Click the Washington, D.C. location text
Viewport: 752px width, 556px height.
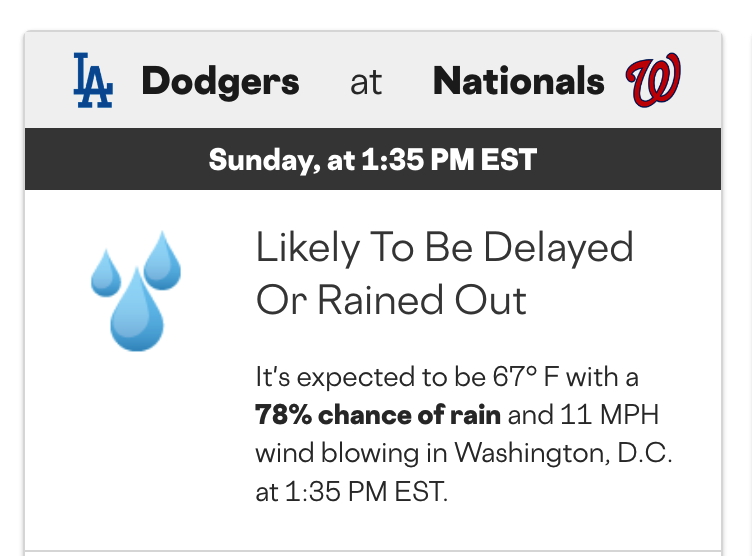pyautogui.click(x=563, y=453)
